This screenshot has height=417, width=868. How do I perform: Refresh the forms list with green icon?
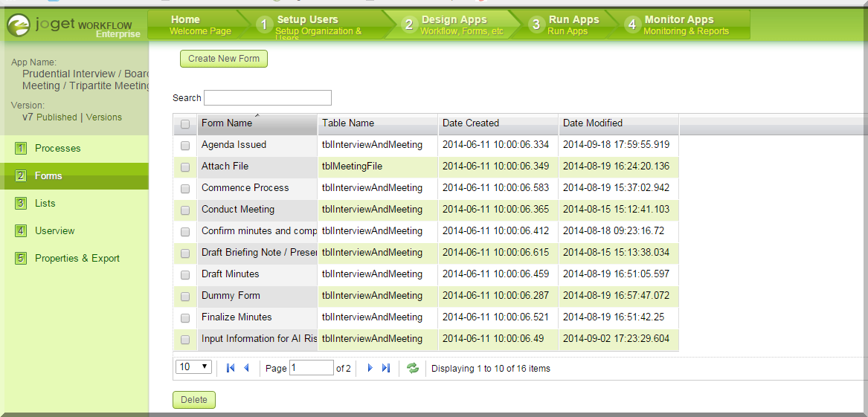coord(413,368)
